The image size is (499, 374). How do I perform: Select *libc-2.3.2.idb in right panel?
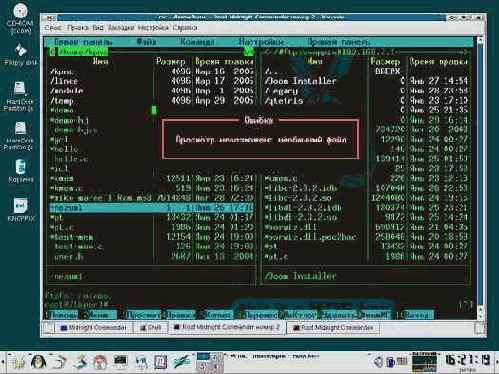(x=301, y=188)
